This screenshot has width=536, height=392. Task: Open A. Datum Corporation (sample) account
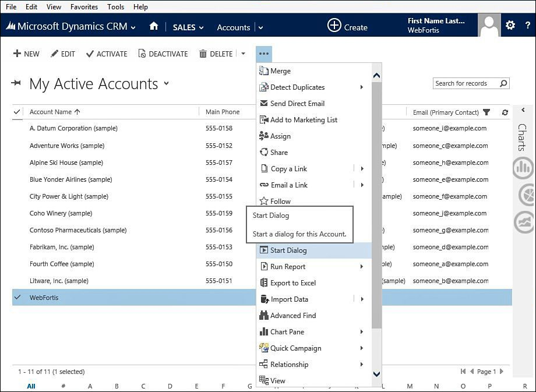tap(73, 128)
